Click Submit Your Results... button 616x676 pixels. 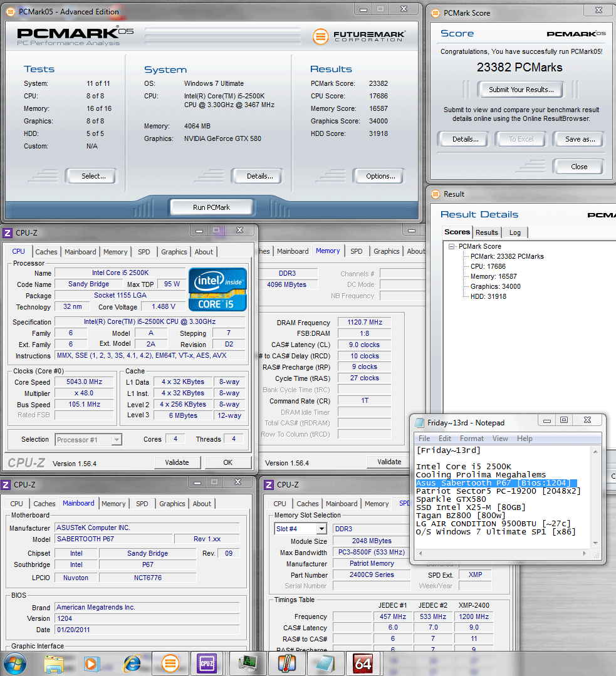[x=521, y=90]
